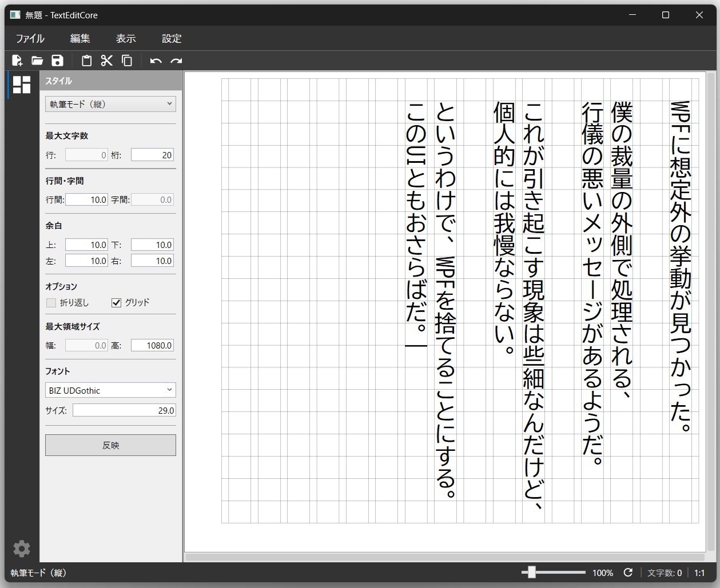Reset zoom with the refresh icon

pos(628,573)
